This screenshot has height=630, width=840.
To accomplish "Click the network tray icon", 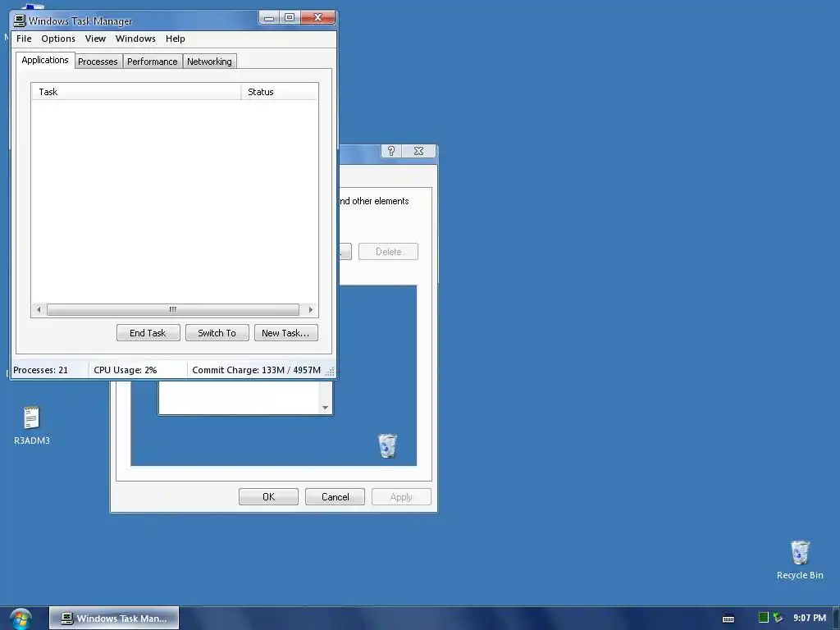I will click(778, 618).
